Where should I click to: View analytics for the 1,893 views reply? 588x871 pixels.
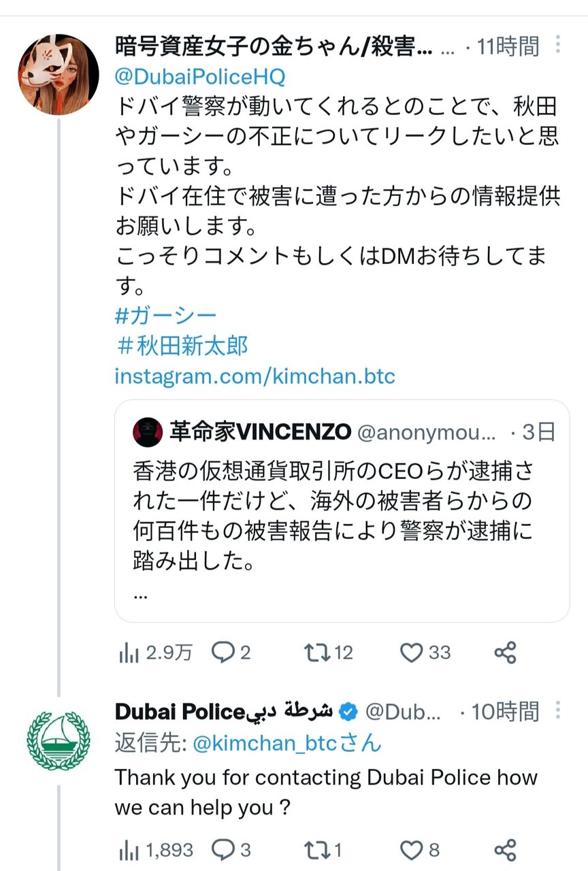click(129, 851)
